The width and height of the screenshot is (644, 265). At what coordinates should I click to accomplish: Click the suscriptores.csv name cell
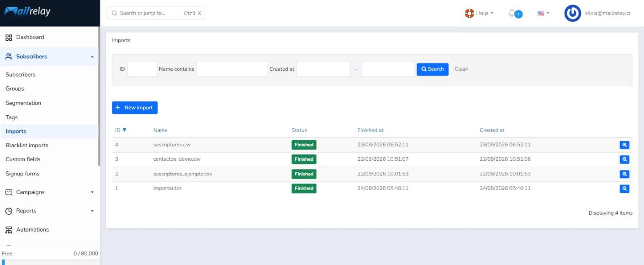click(x=172, y=145)
